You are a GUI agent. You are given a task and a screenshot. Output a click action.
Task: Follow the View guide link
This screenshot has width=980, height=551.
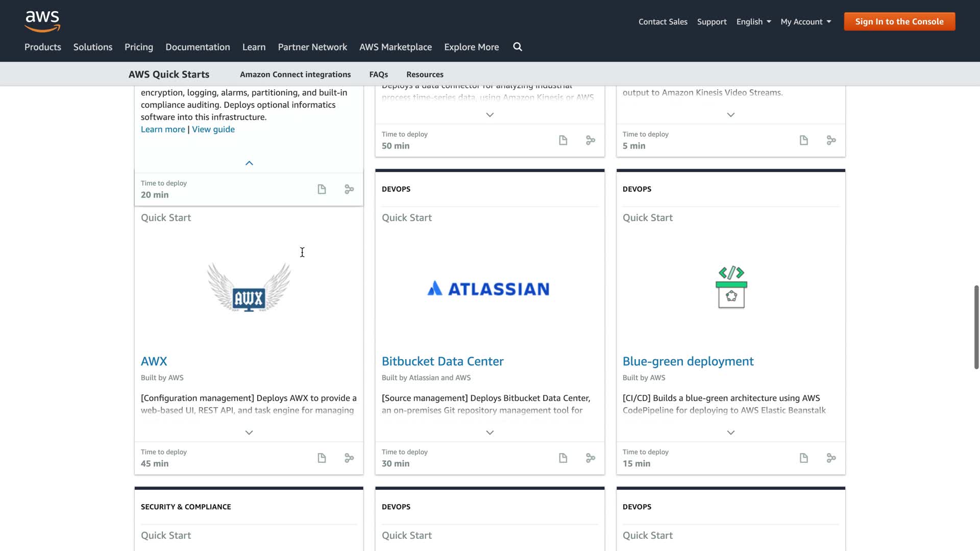pyautogui.click(x=213, y=129)
